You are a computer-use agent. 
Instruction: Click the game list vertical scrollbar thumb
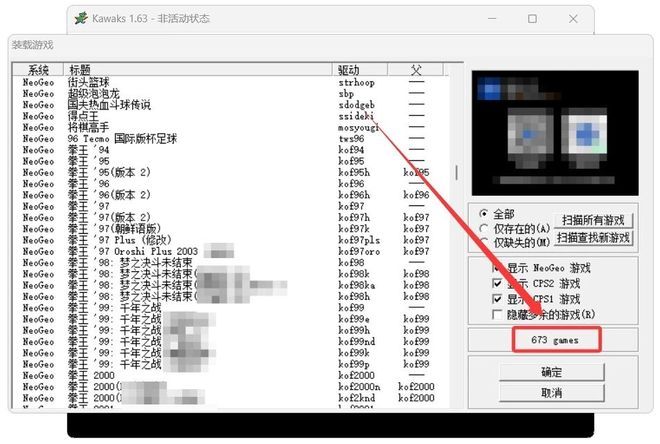pos(456,172)
